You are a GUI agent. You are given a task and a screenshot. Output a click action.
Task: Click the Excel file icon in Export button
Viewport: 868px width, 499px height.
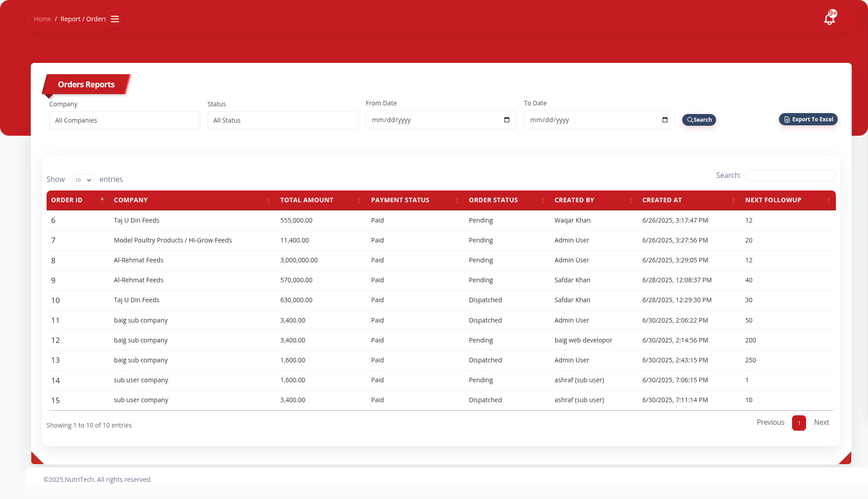[x=787, y=119]
